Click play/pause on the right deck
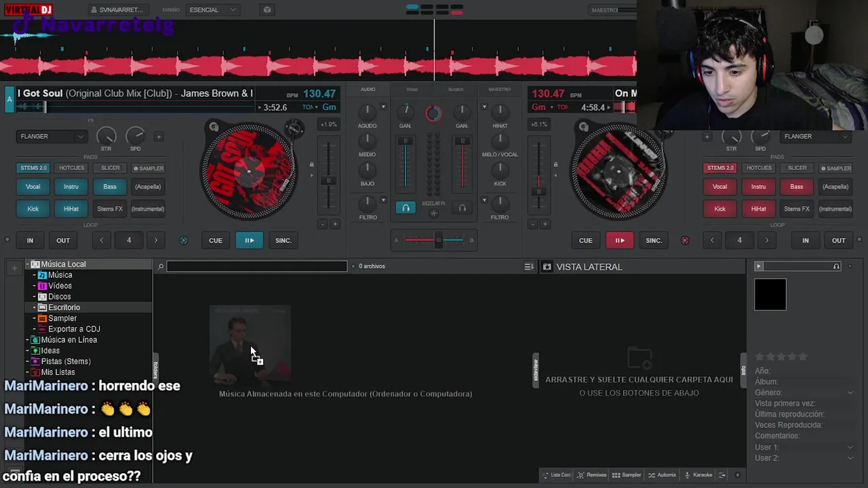 (620, 241)
